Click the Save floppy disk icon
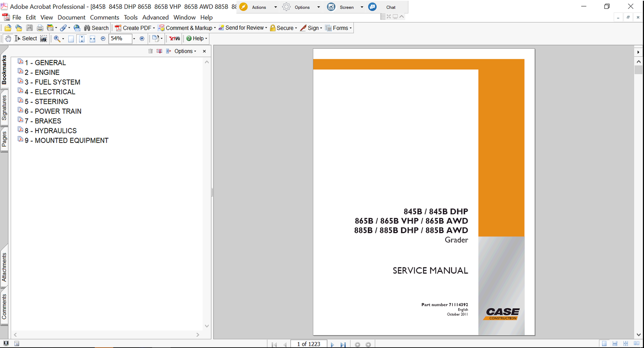This screenshot has width=644, height=348. 29,28
